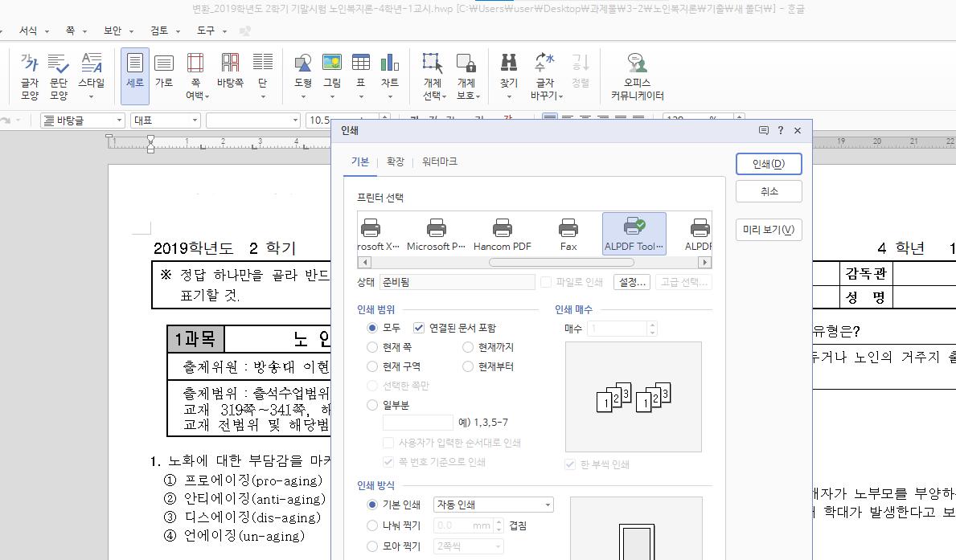Image resolution: width=956 pixels, height=560 pixels.
Task: Click the dialog description icon next to help
Action: click(763, 130)
